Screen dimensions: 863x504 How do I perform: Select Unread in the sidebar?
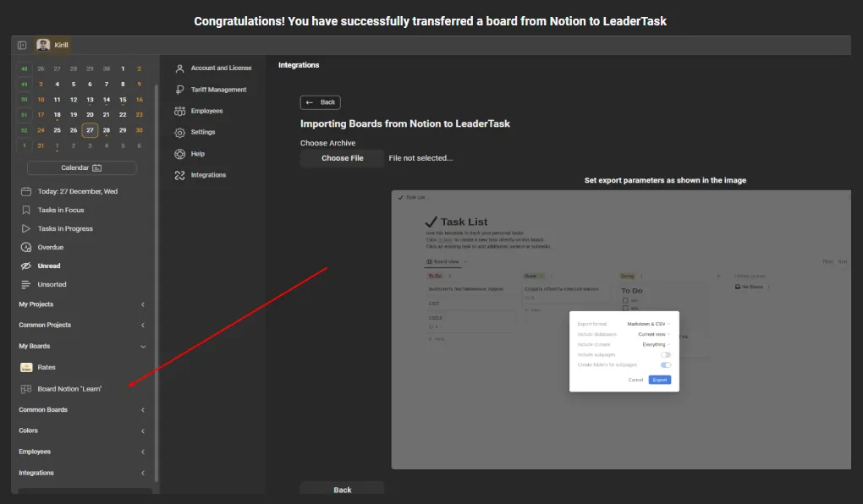[x=49, y=266]
